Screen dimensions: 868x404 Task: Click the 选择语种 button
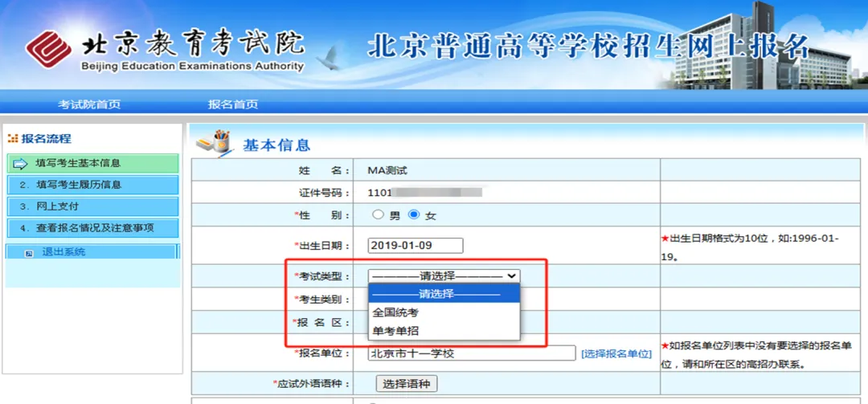tap(407, 384)
